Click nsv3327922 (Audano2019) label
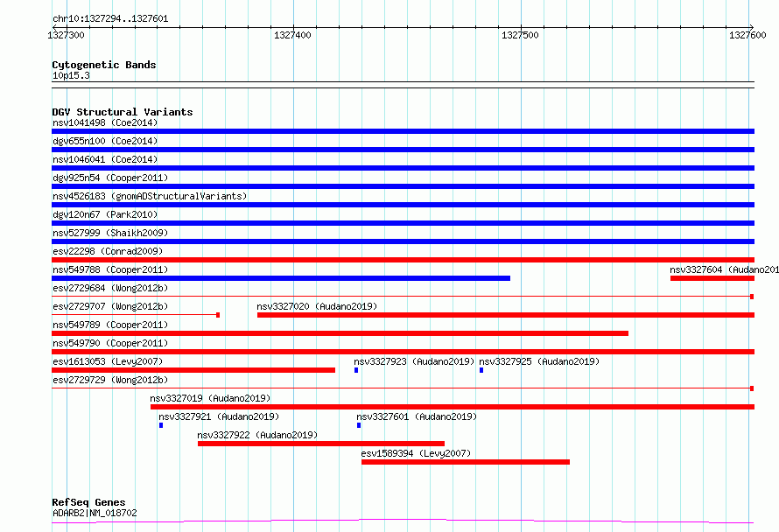Viewport: 779px width, 532px height. pos(257,435)
